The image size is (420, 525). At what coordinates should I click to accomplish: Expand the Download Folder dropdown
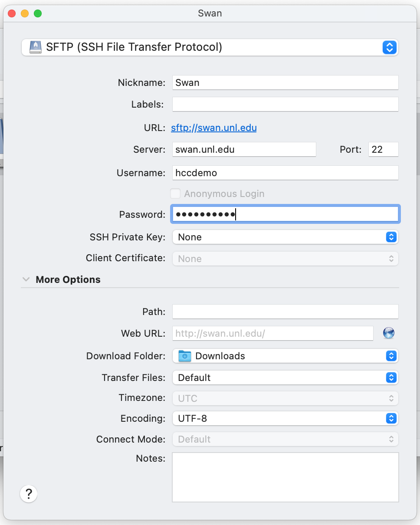[285, 356]
